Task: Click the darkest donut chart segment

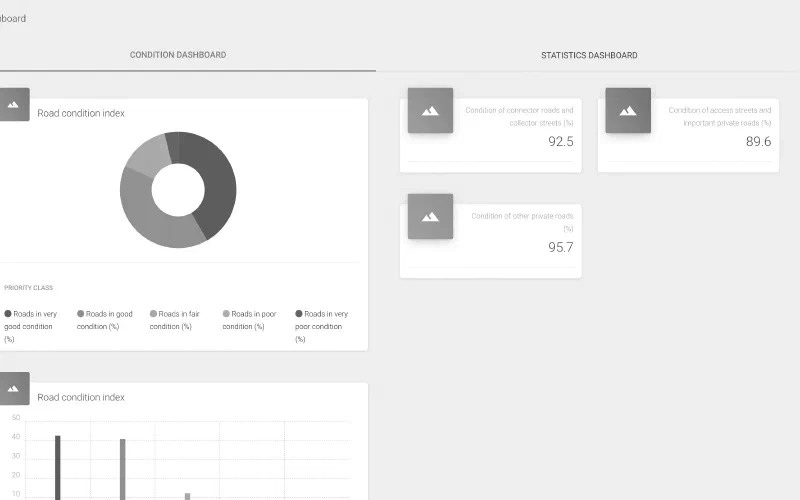Action: pyautogui.click(x=216, y=185)
